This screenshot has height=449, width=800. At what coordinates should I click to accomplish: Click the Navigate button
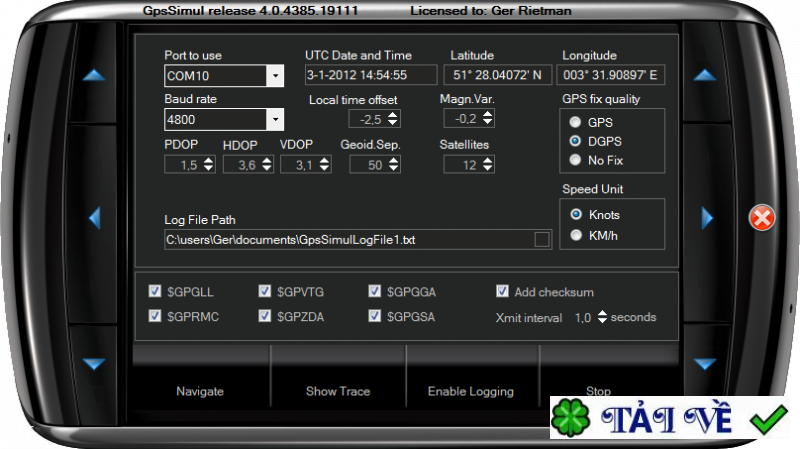tap(201, 391)
